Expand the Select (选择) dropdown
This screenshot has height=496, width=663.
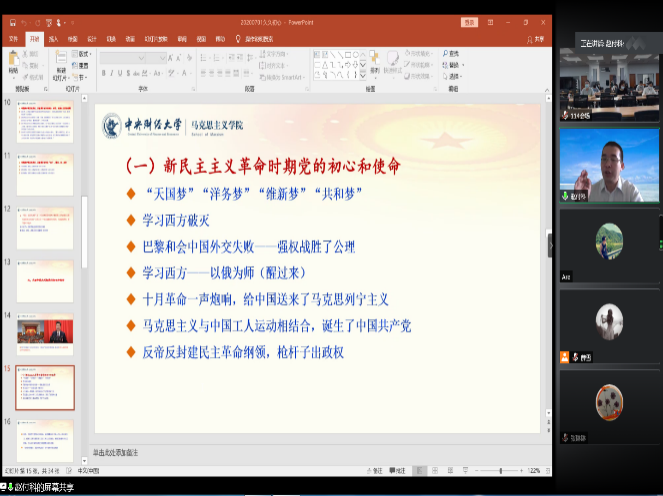coord(453,76)
